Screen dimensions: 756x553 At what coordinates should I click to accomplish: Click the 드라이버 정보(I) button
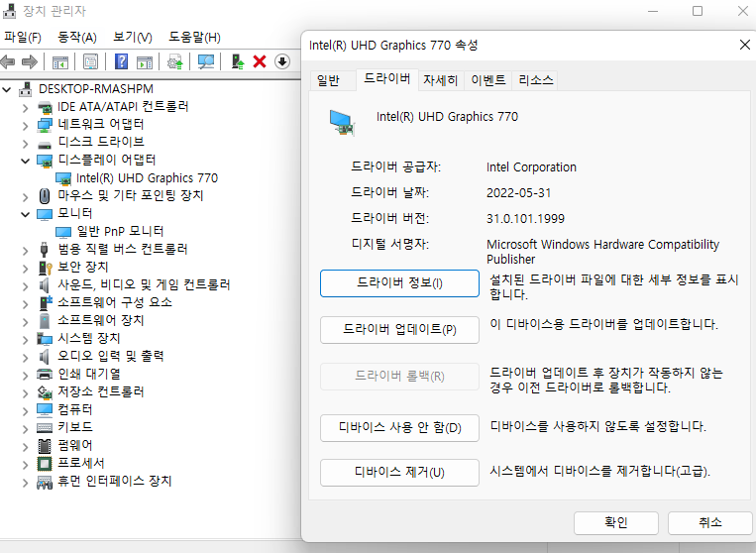(399, 283)
